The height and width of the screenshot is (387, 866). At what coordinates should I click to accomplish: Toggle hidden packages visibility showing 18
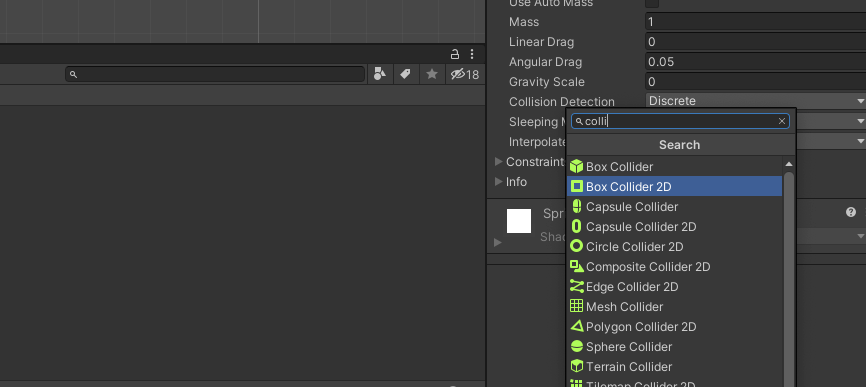464,74
